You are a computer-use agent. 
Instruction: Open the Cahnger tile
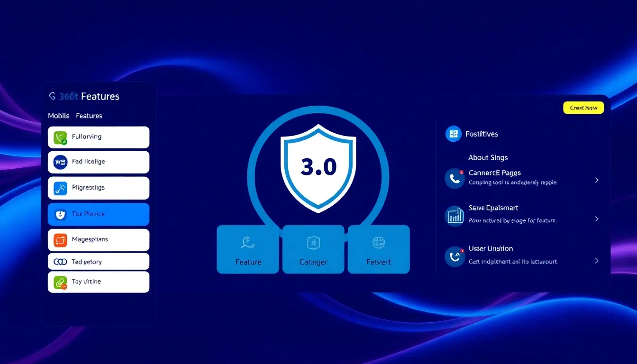pyautogui.click(x=313, y=249)
